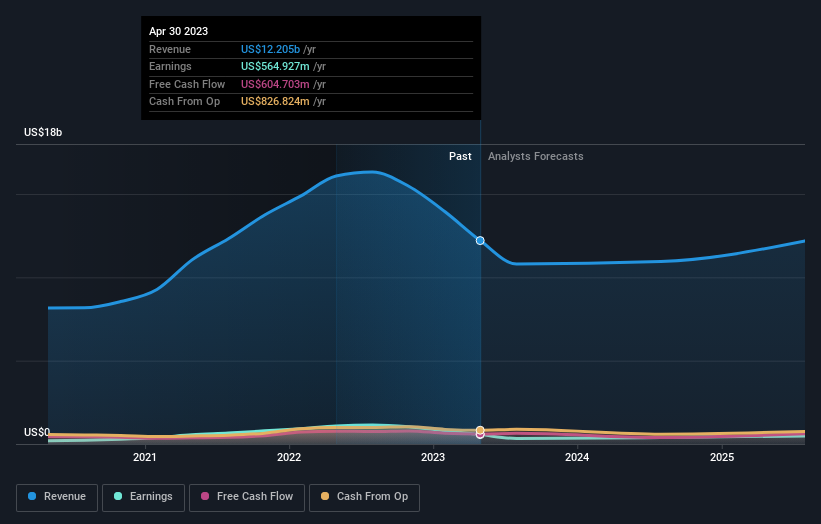Click the US$564.927m earnings value
The image size is (821, 524).
pyautogui.click(x=275, y=66)
